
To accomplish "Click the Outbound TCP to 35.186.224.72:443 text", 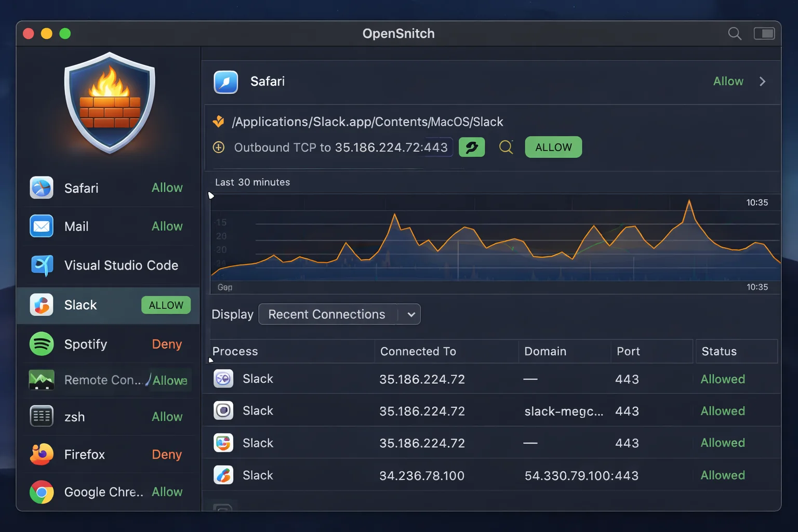I will pos(341,148).
